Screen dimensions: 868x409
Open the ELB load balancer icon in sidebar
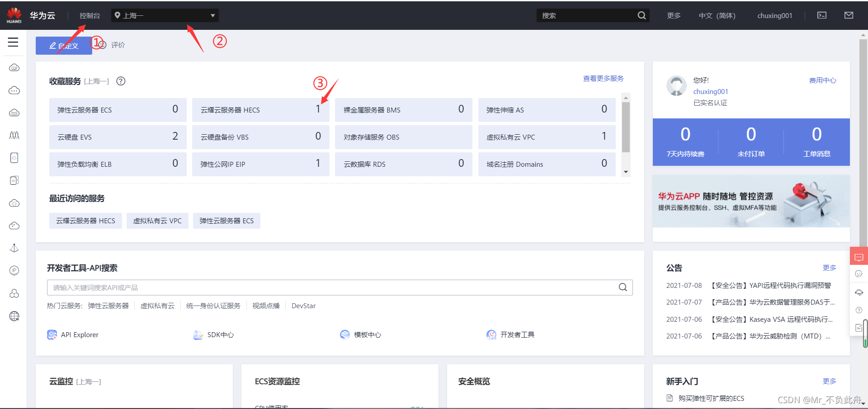click(14, 248)
